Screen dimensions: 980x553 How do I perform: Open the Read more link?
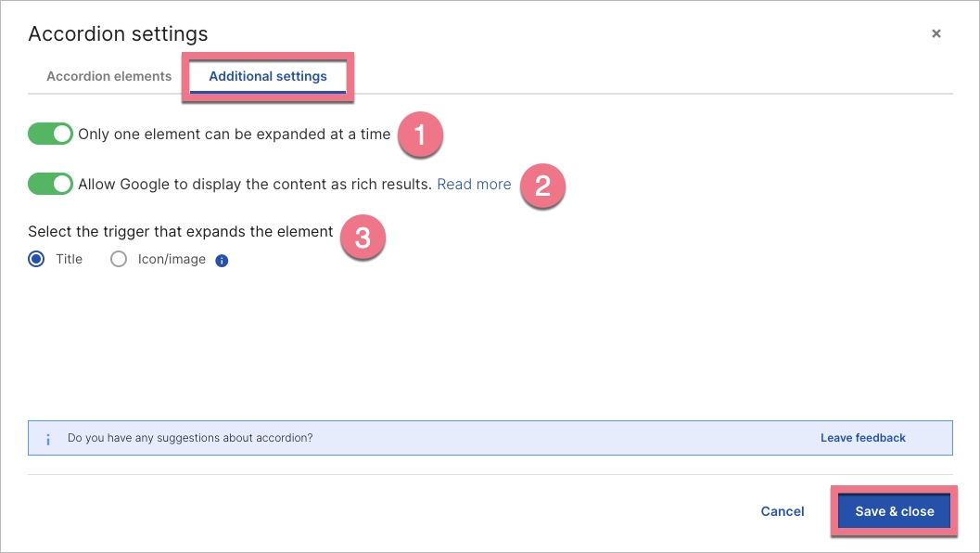pyautogui.click(x=474, y=184)
